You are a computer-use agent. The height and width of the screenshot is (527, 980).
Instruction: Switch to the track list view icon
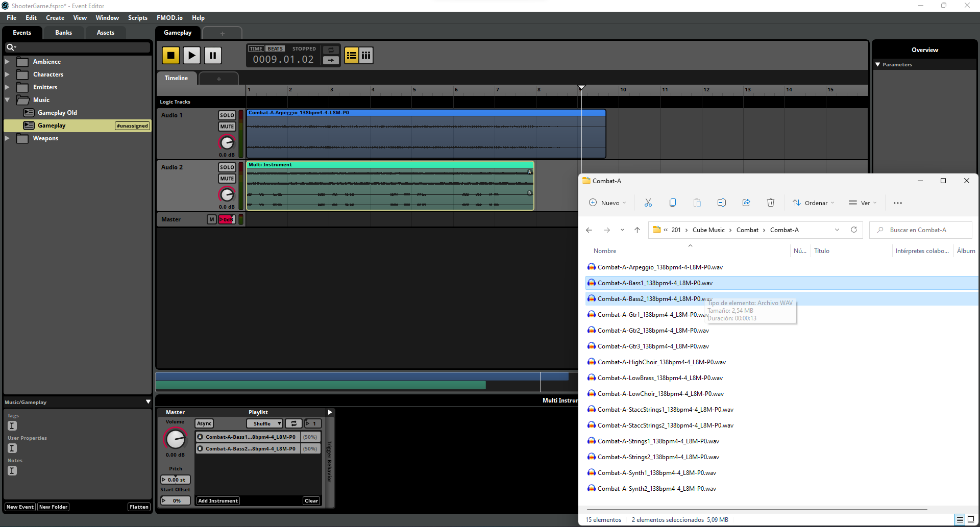coord(351,55)
